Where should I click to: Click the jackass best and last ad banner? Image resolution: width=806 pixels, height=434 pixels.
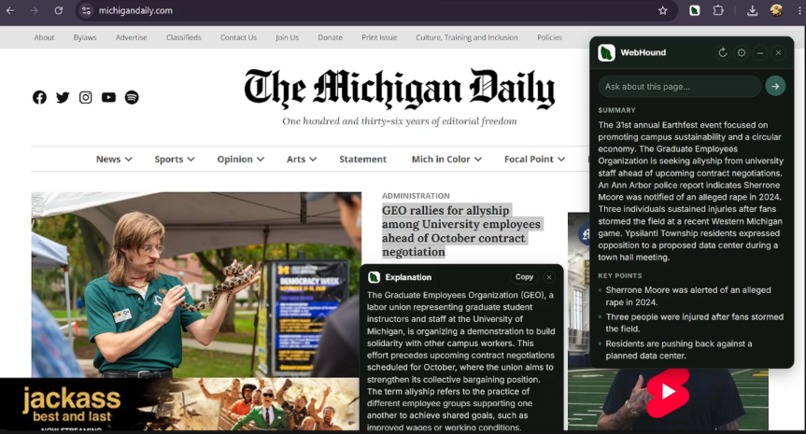(179, 405)
